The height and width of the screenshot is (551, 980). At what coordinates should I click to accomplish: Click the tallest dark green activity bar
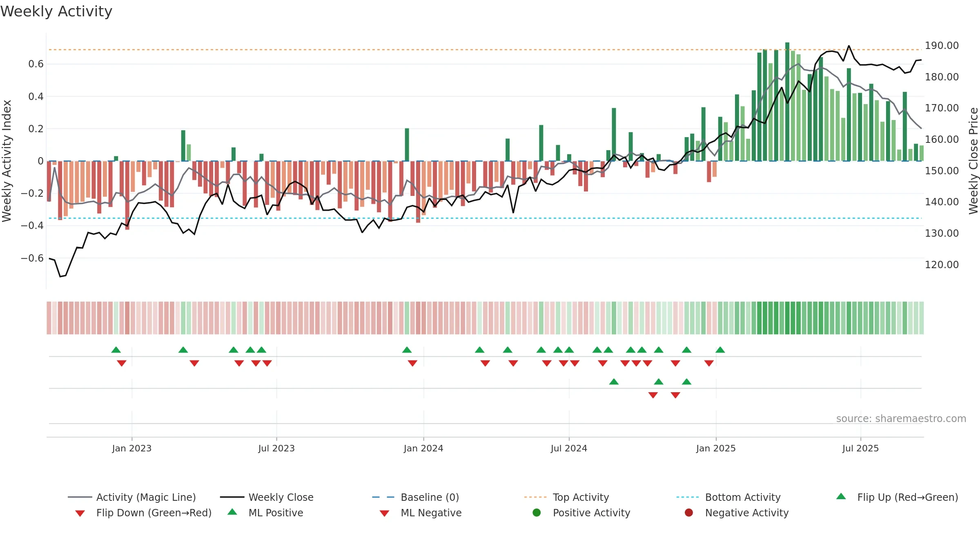[x=787, y=102]
